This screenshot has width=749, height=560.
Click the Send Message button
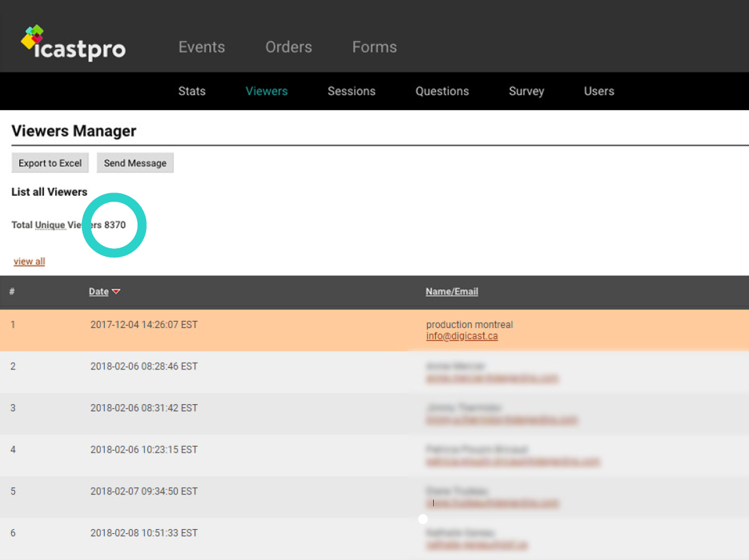[x=135, y=163]
